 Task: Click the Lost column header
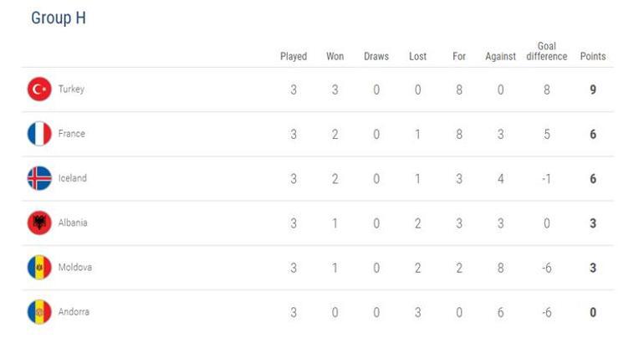(x=417, y=57)
